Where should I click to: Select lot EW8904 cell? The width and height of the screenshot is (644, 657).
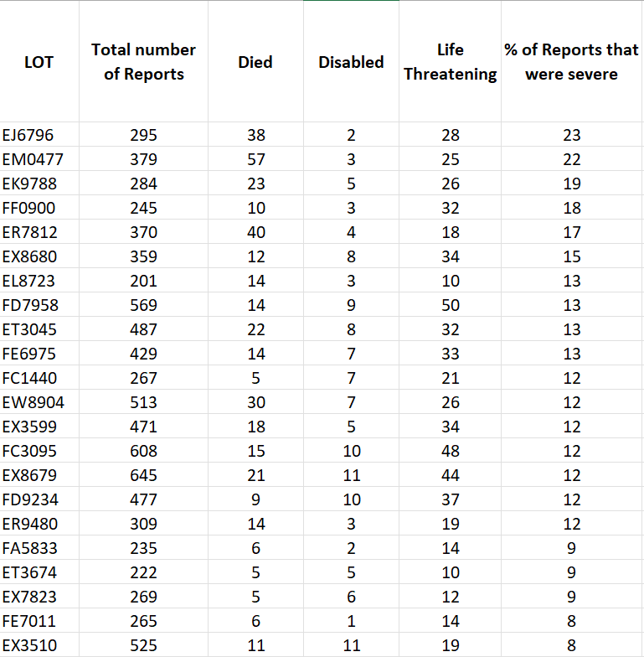[x=39, y=402]
